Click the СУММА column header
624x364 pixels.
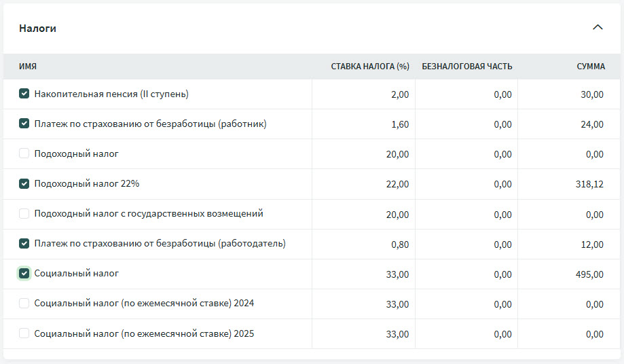click(x=590, y=67)
